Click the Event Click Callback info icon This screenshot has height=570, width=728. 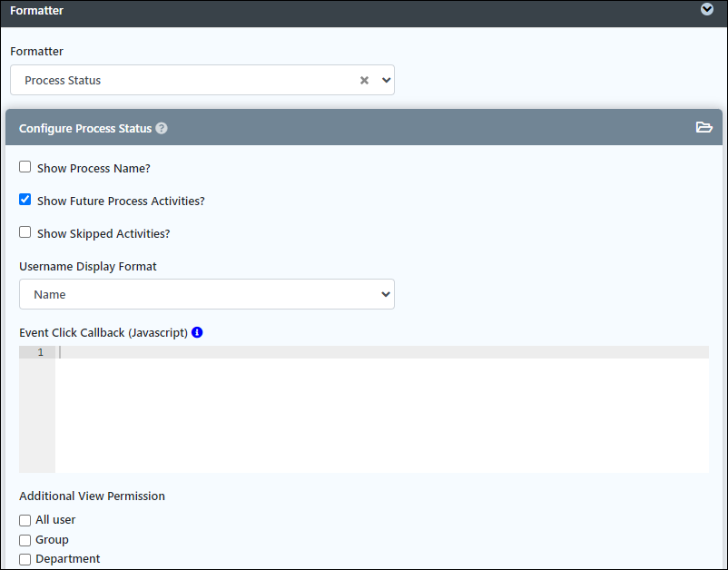(x=197, y=332)
